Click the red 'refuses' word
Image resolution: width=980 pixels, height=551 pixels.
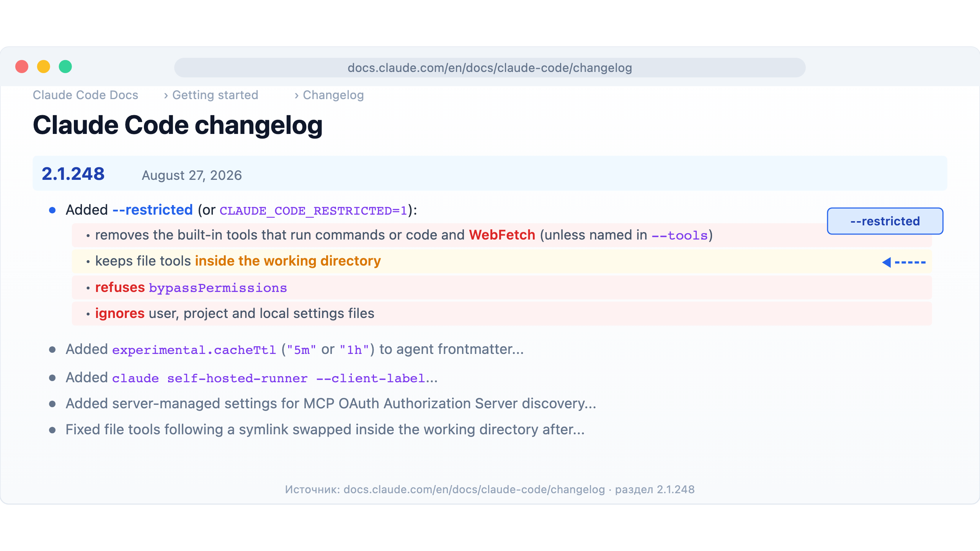pos(120,287)
